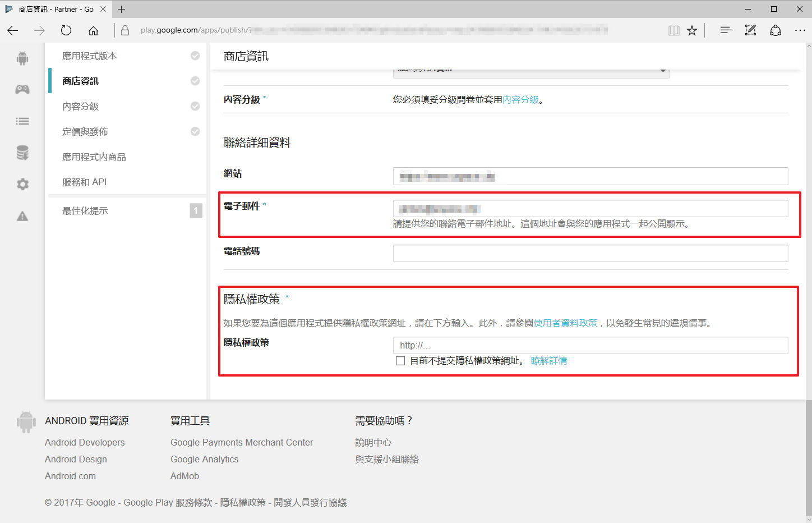Image resolution: width=812 pixels, height=523 pixels.
Task: Click checkmark next to 內容分級
Action: point(195,106)
